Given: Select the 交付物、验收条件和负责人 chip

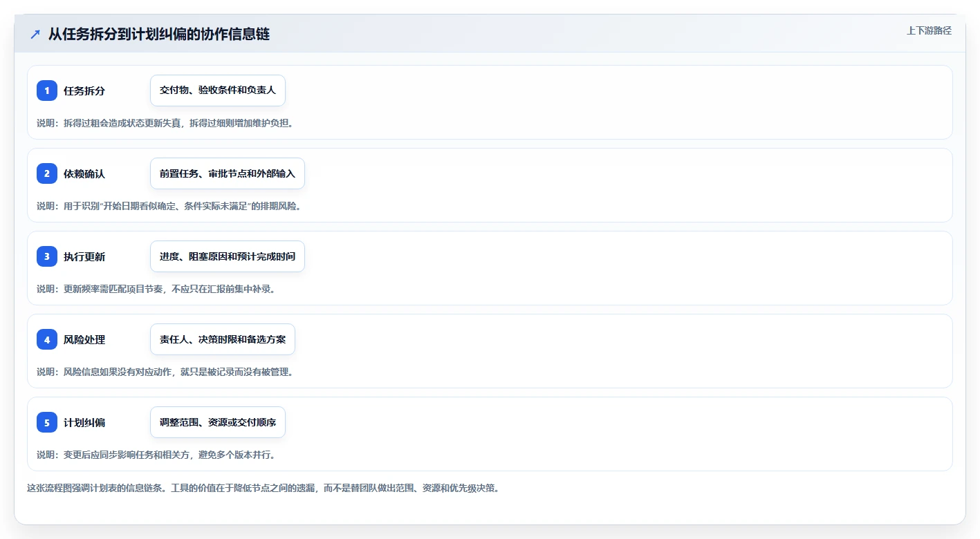Looking at the screenshot, I should click(218, 91).
